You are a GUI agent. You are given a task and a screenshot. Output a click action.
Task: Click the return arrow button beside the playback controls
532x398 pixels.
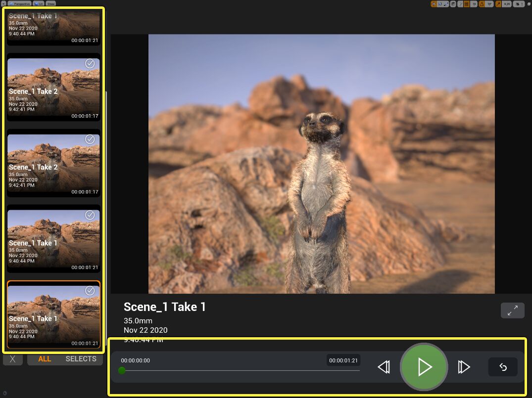point(503,367)
